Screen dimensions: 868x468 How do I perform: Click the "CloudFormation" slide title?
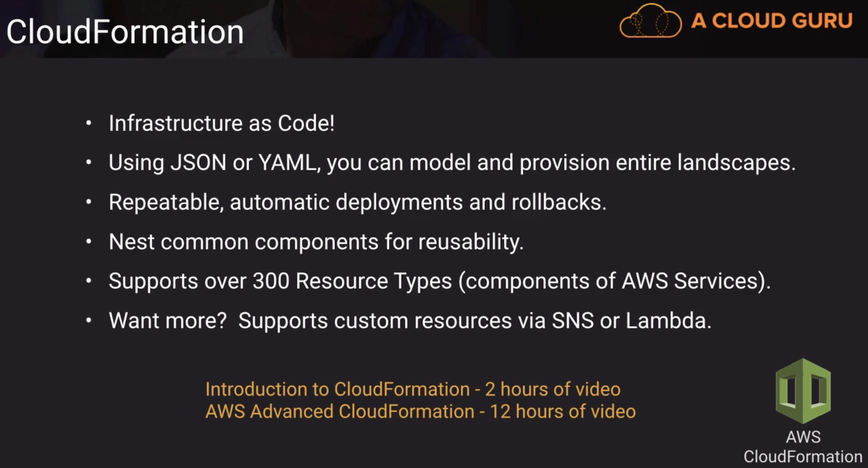[125, 32]
